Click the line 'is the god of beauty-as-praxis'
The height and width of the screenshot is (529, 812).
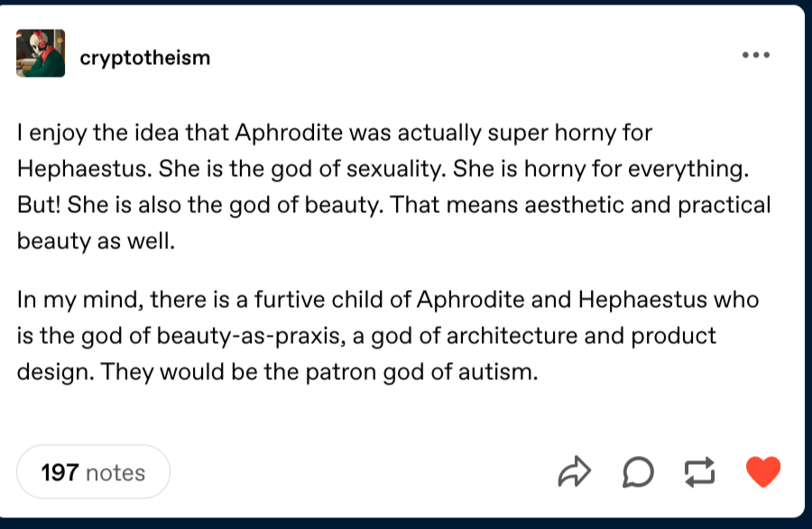tap(366, 336)
